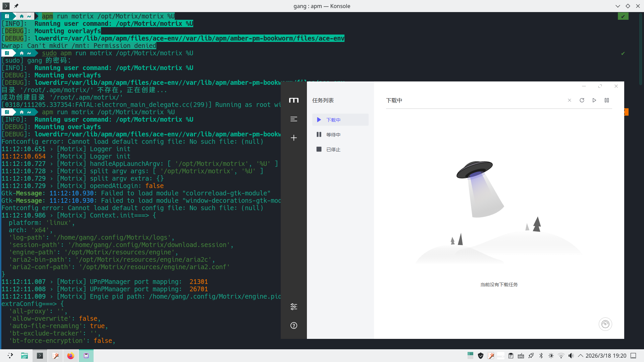Pause all download tasks
The width and height of the screenshot is (644, 362).
pos(607,100)
